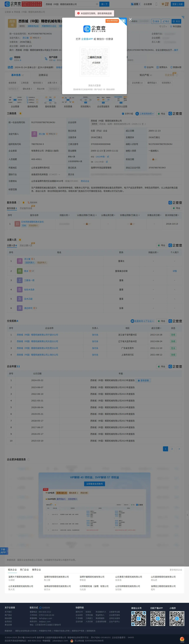
Task: Click the 企查查APP link in the login popup
Action: click(x=87, y=39)
